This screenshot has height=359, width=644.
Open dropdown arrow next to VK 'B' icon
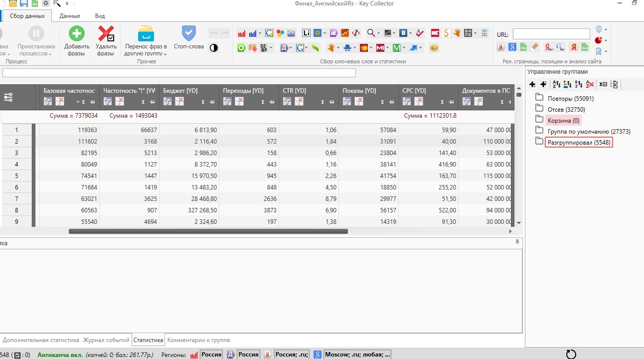click(410, 33)
